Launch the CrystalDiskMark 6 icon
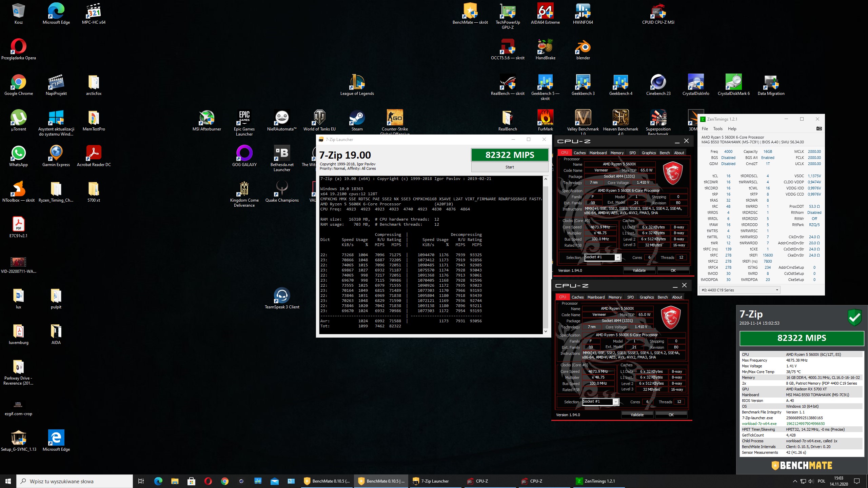This screenshot has height=488, width=868. (733, 85)
